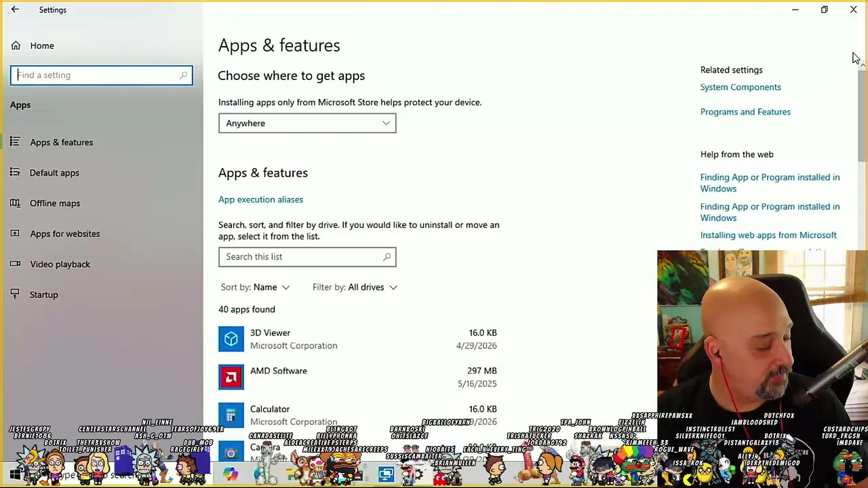Click the Related settings heading
868x488 pixels.
pyautogui.click(x=731, y=70)
